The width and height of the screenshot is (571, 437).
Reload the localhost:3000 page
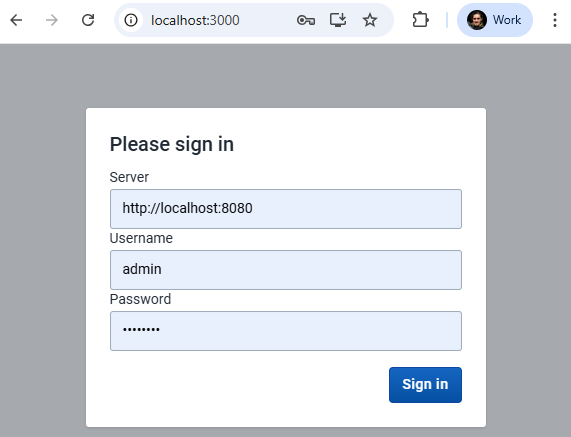pos(88,20)
